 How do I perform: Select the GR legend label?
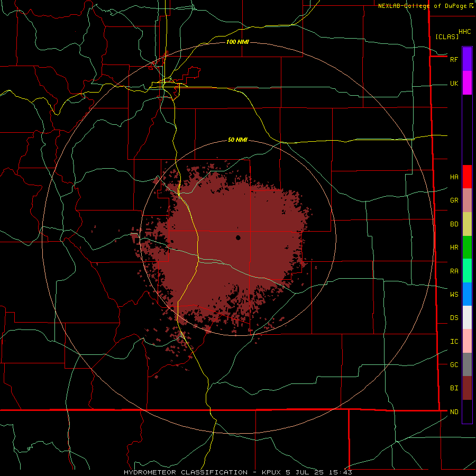point(454,200)
